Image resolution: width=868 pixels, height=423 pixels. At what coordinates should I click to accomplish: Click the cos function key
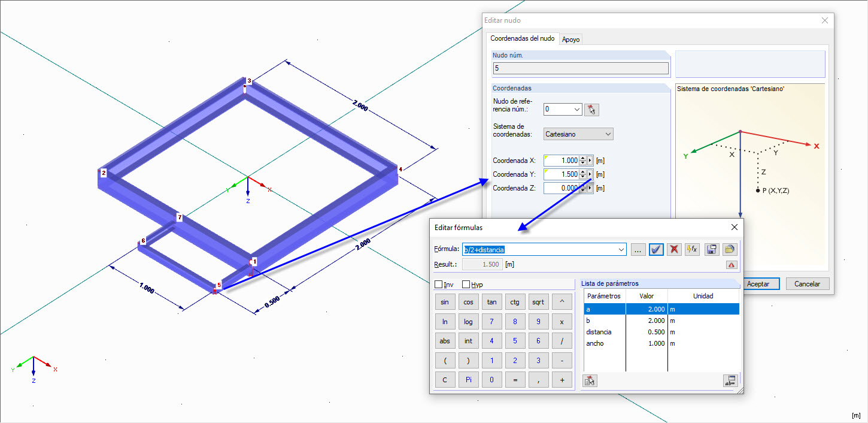click(468, 303)
